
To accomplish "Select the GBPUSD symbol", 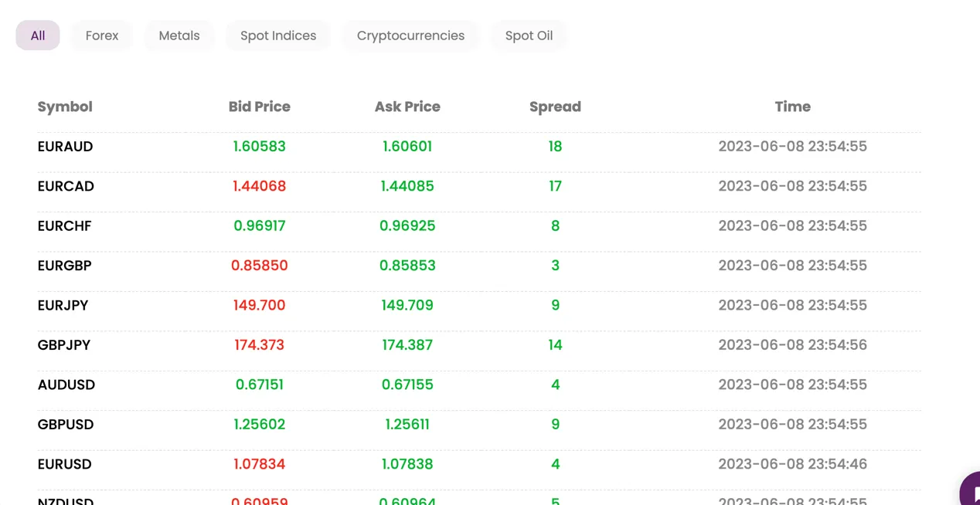I will tap(66, 425).
